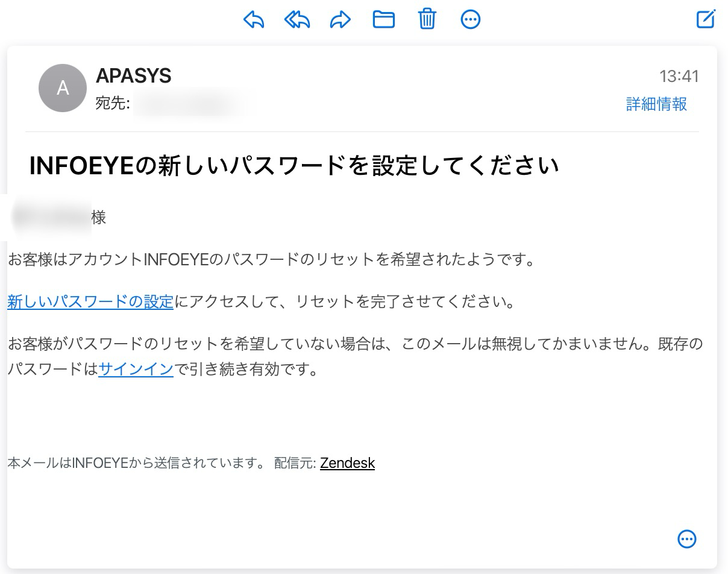The height and width of the screenshot is (574, 728).
Task: Click the Reply All double-arrow icon
Action: coord(297,20)
